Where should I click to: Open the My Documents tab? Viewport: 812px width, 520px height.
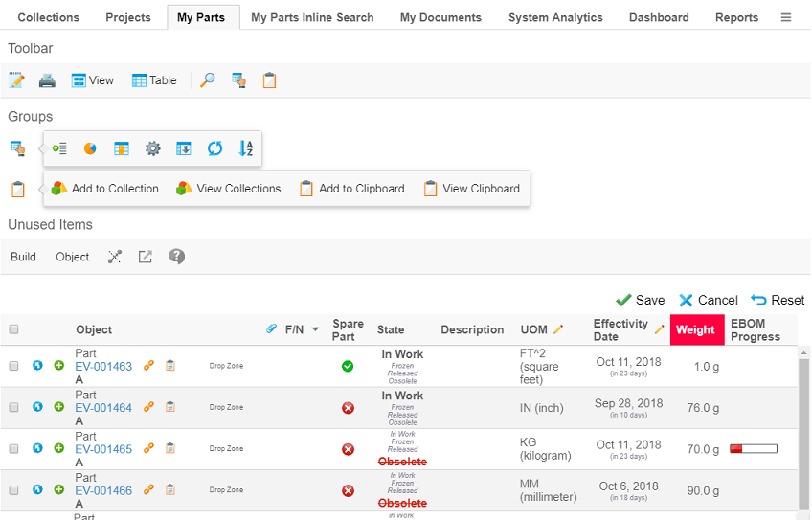pos(440,17)
